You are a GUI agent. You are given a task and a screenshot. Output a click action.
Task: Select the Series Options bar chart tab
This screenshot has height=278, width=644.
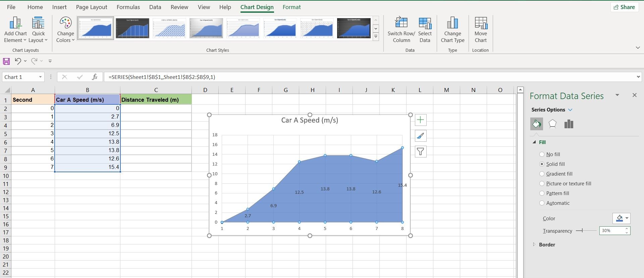point(569,124)
